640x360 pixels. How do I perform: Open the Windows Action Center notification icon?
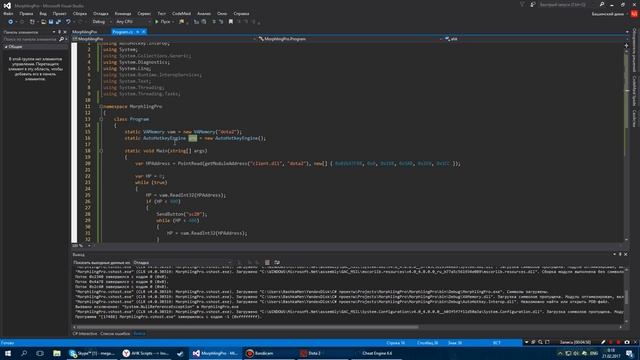(630, 353)
